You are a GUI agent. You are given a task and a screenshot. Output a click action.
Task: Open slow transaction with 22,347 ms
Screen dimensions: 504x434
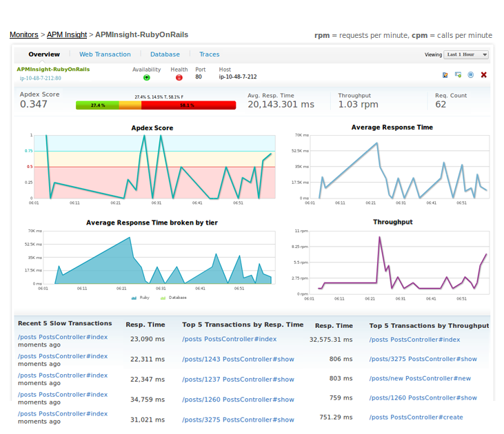pos(63,375)
